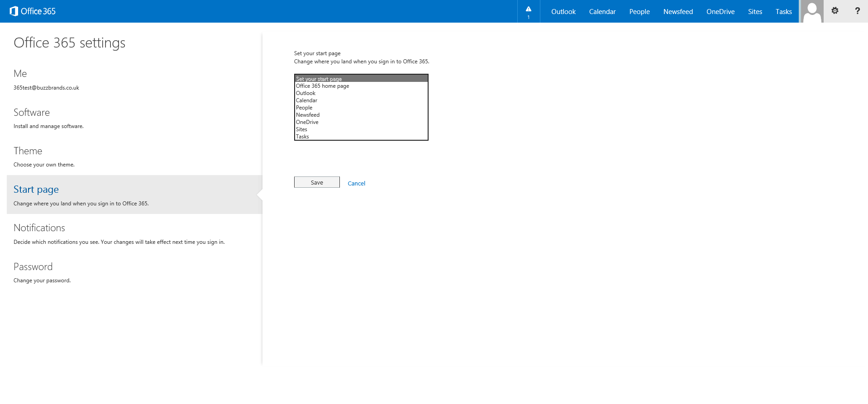Open the Me account section
This screenshot has height=404, width=868.
[x=20, y=74]
